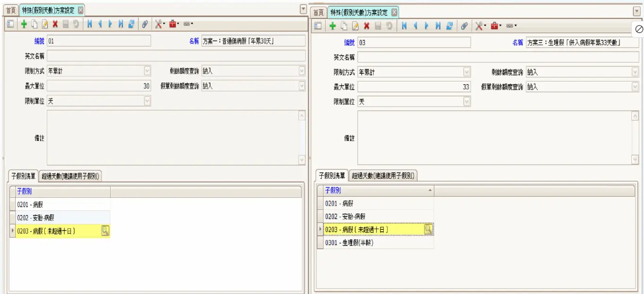Viewport: 644px width, 294px height.
Task: Open the wrench tools dropdown in right toolbar
Action: [480, 26]
